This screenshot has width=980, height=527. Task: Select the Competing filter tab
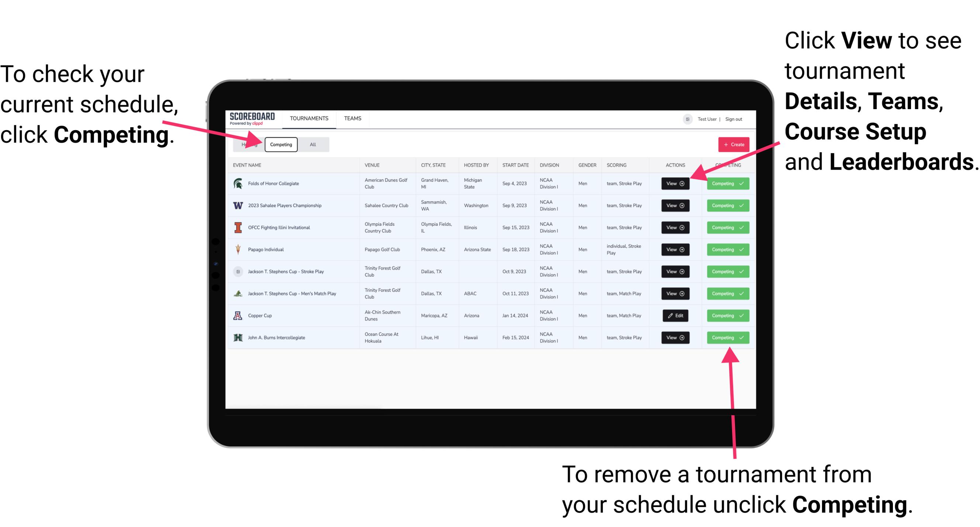(x=280, y=145)
